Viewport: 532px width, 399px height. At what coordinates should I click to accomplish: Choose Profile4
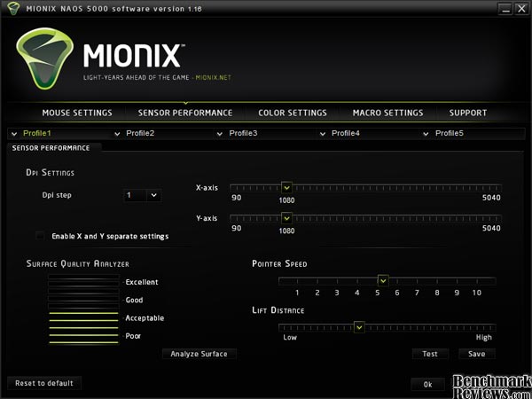(x=346, y=133)
